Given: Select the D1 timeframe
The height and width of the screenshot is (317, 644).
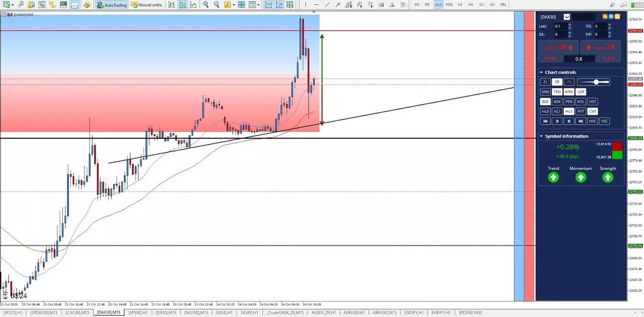Looking at the screenshot, I should (x=481, y=5).
